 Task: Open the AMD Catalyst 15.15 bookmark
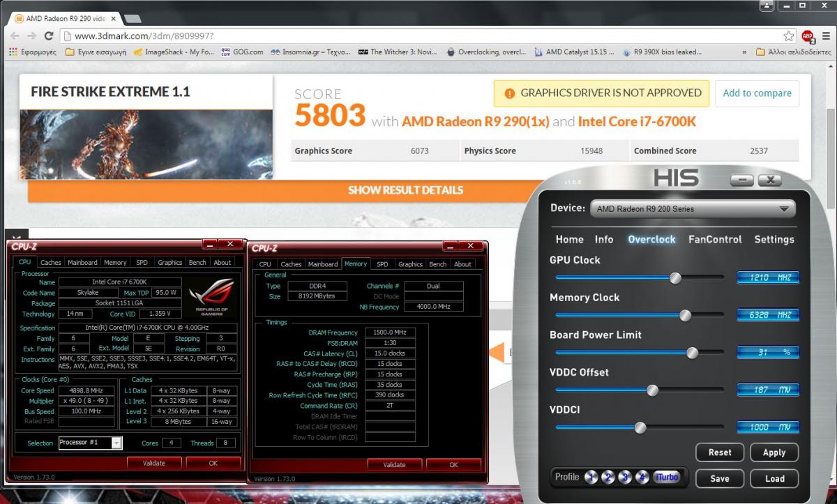click(x=575, y=52)
